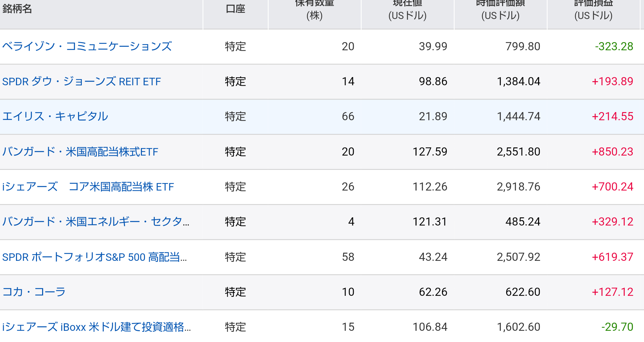Click the 評価損益 (USドル) column header

[593, 10]
